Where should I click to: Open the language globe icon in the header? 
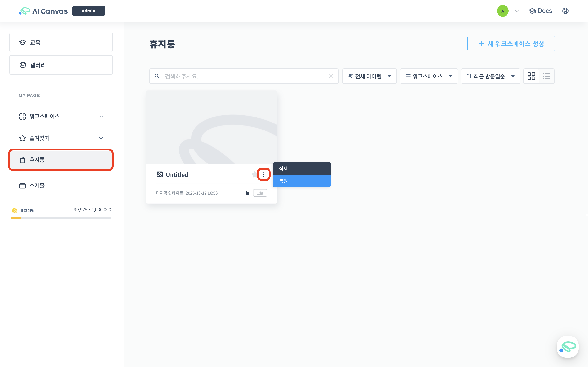[x=565, y=11]
